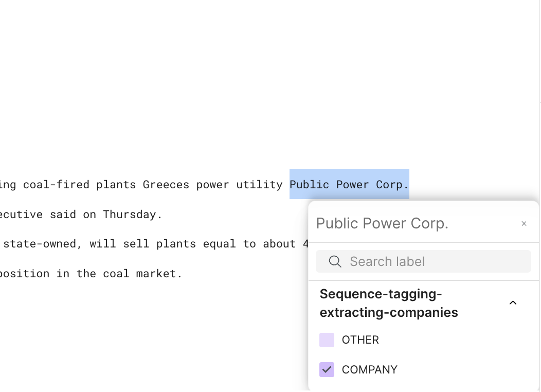This screenshot has height=392, width=541.
Task: Uncheck the COMPANY label checkbox
Action: click(327, 370)
